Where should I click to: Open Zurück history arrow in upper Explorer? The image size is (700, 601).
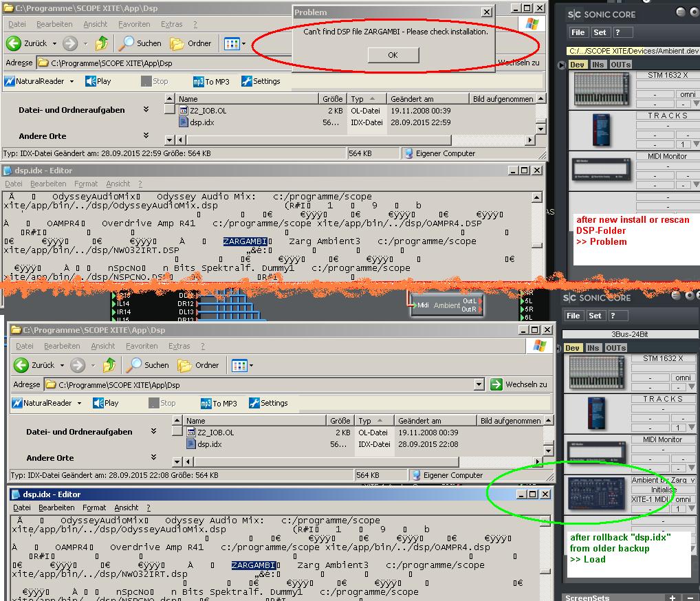point(54,44)
